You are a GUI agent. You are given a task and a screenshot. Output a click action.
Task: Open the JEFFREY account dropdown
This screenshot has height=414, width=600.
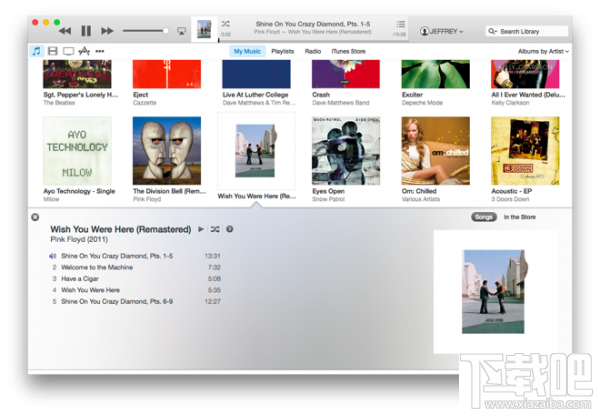tap(442, 31)
